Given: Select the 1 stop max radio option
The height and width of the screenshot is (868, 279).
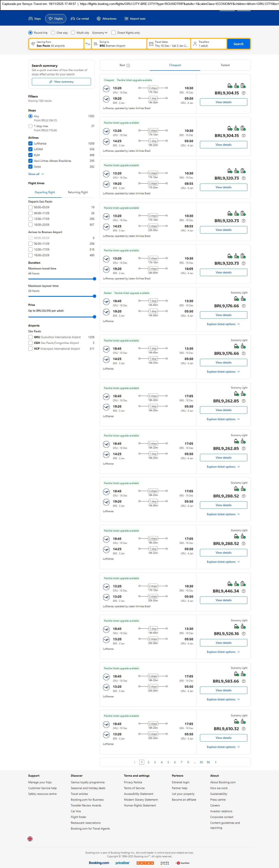Looking at the screenshot, I should [x=30, y=126].
